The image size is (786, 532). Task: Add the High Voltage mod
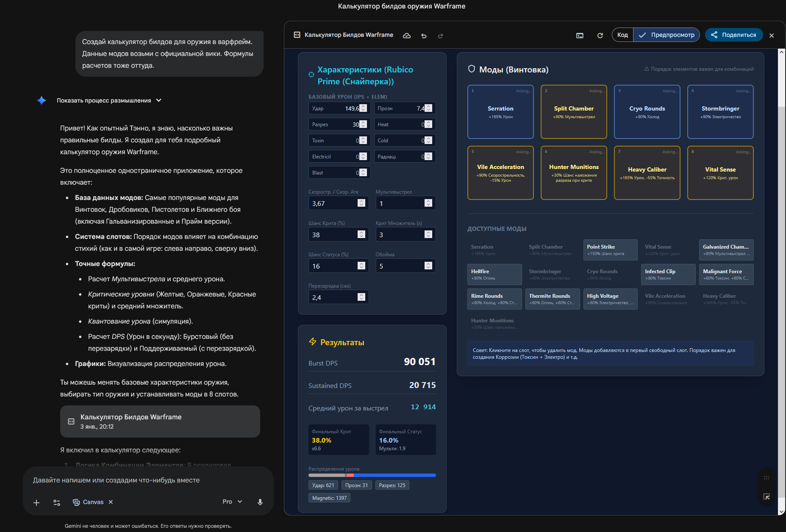click(610, 299)
